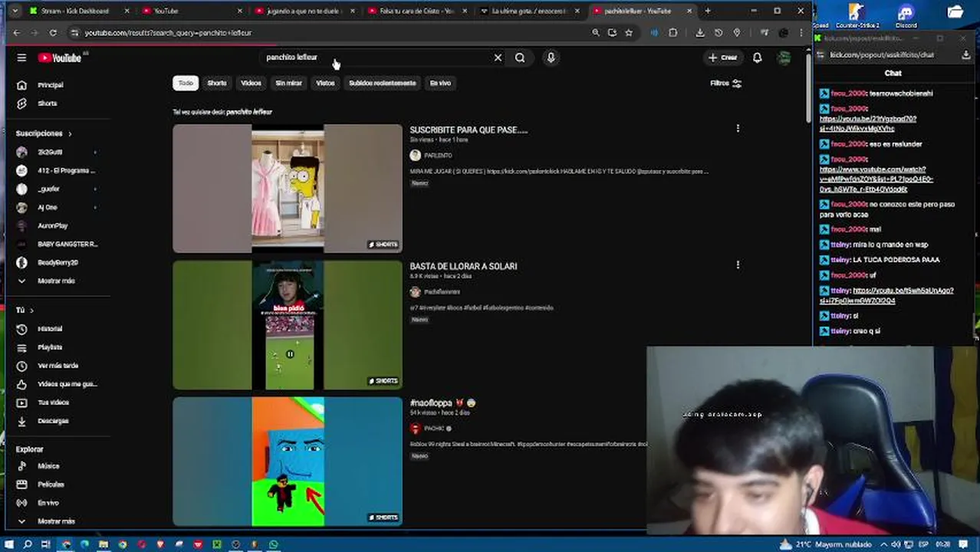Viewport: 980px width, 552px height.
Task: Select the Videos filter chip
Action: (251, 83)
